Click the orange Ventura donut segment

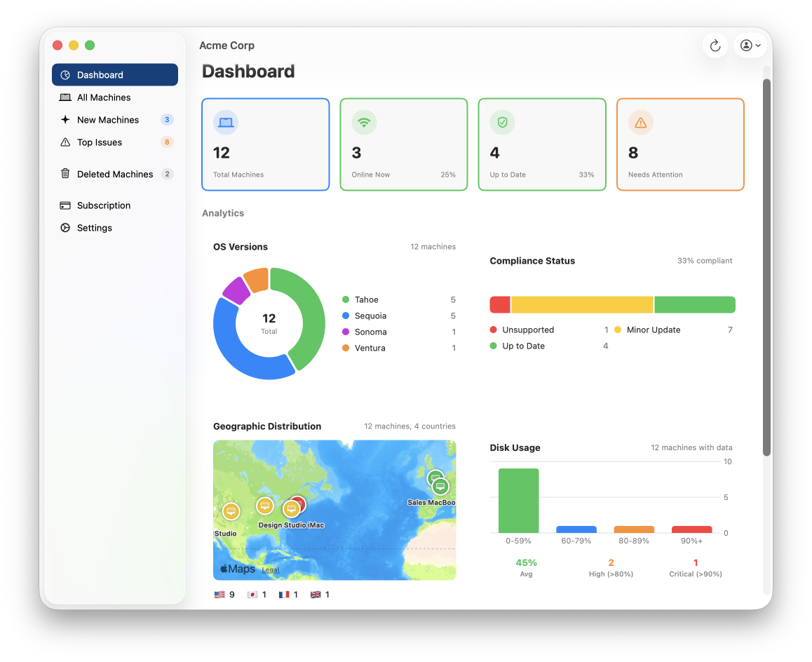pyautogui.click(x=257, y=280)
